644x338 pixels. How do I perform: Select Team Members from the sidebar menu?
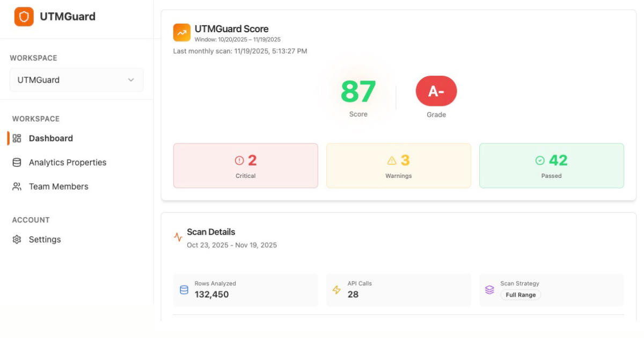point(58,186)
